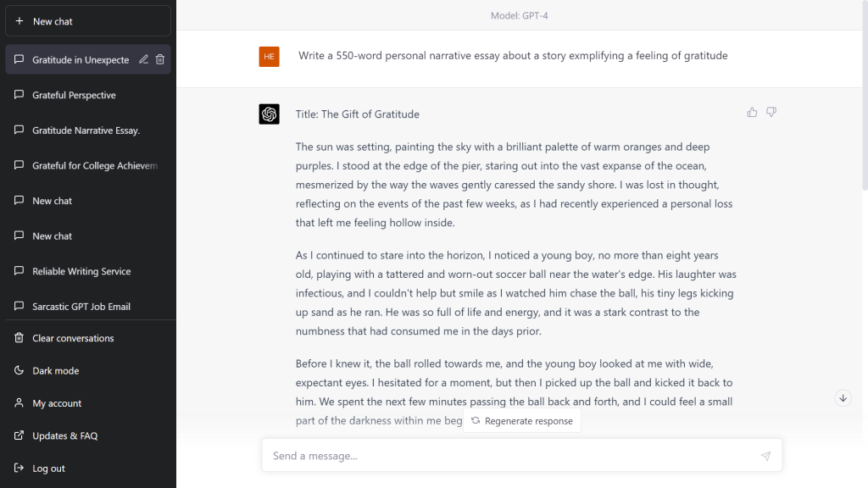Click the New chat button
Image resolution: width=868 pixels, height=488 pixels.
(x=88, y=21)
